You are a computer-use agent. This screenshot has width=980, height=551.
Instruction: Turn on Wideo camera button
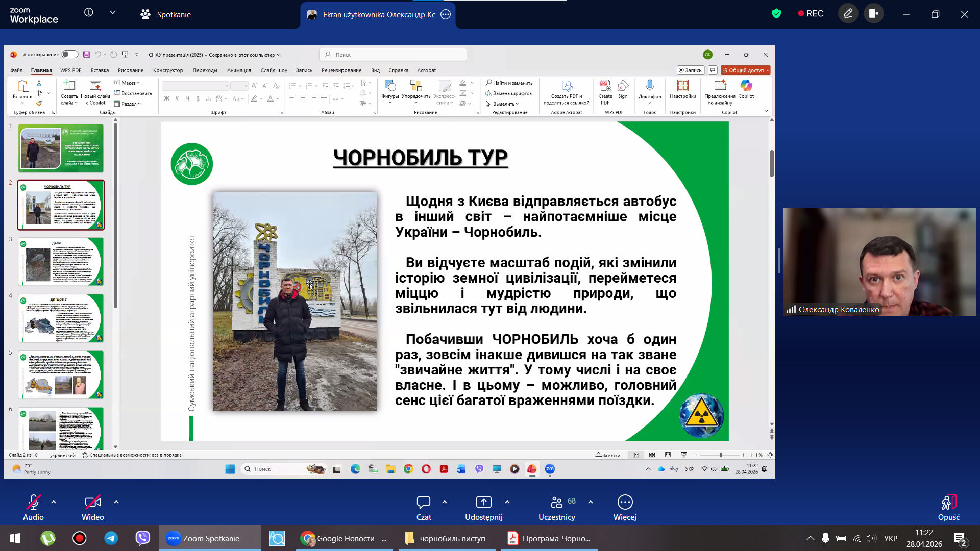pos(92,503)
